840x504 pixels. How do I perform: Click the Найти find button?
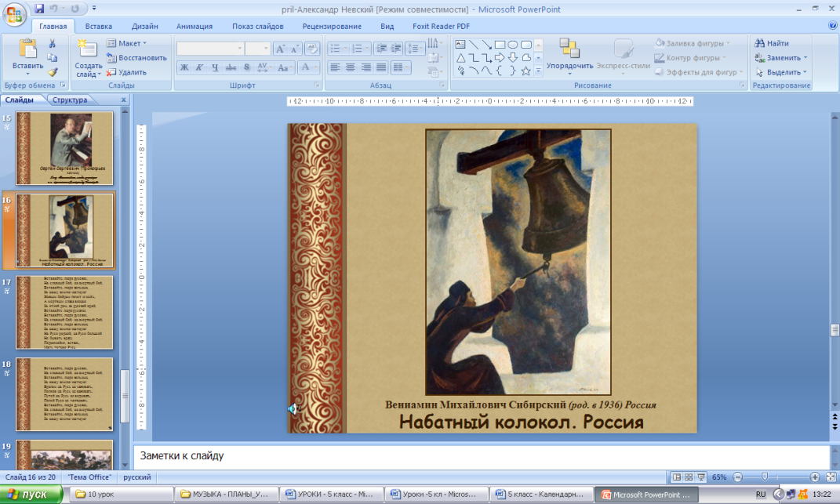772,43
